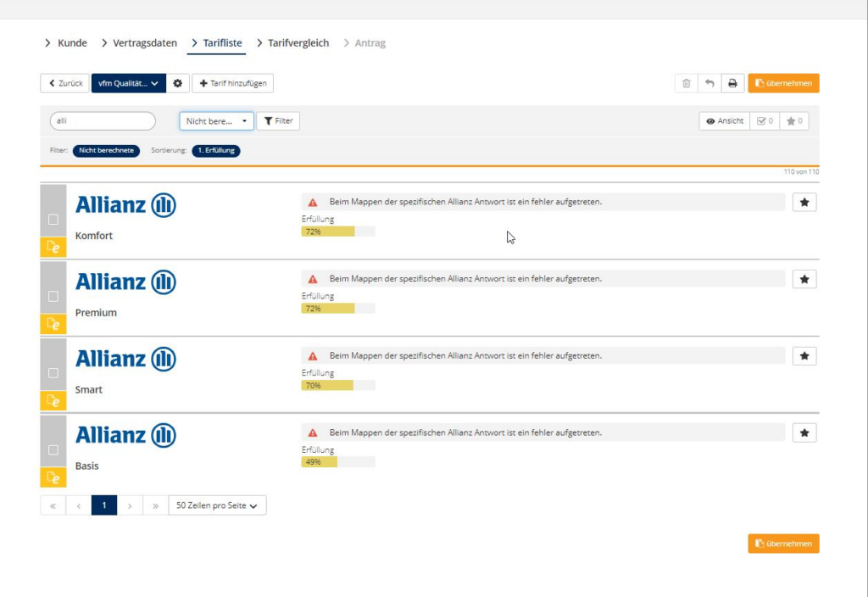Screen dimensions: 868x597
Task: Click the 110 von 110 count
Action: [x=801, y=171]
